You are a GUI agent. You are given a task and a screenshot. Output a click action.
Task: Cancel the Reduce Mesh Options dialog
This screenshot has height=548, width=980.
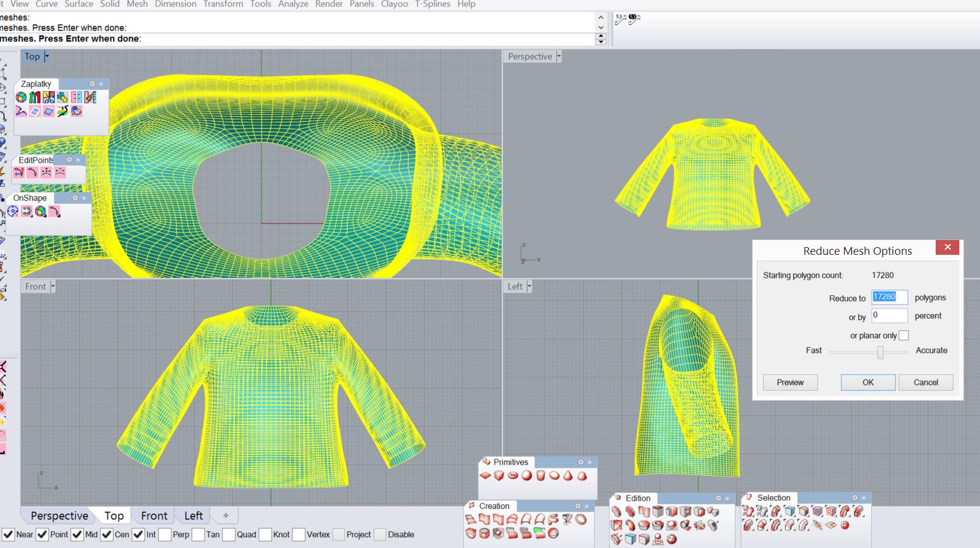[926, 382]
